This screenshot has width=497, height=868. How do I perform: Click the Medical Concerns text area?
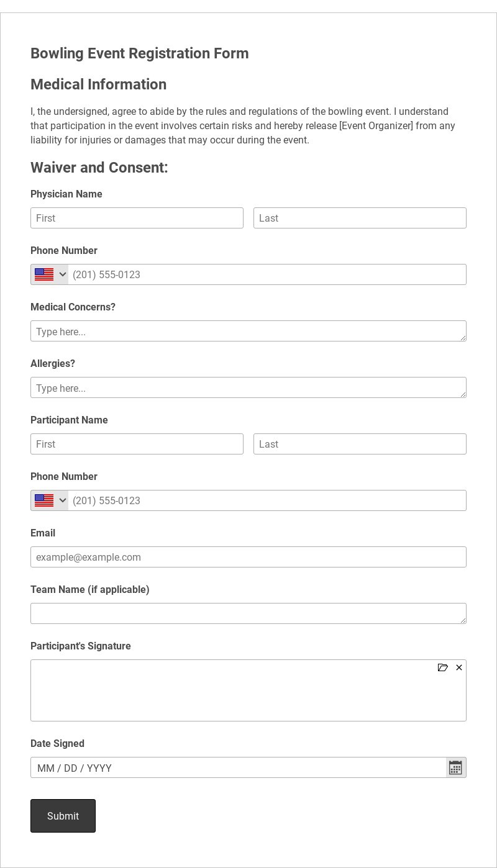pos(248,331)
